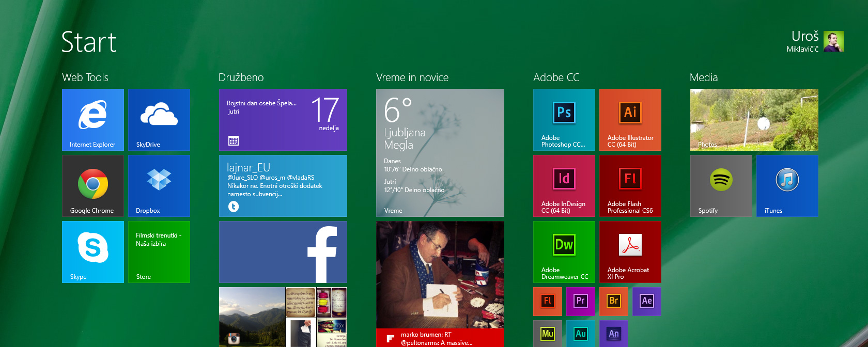Open the Uroš Miklavčič user account menu
This screenshot has height=347, width=868.
[815, 41]
